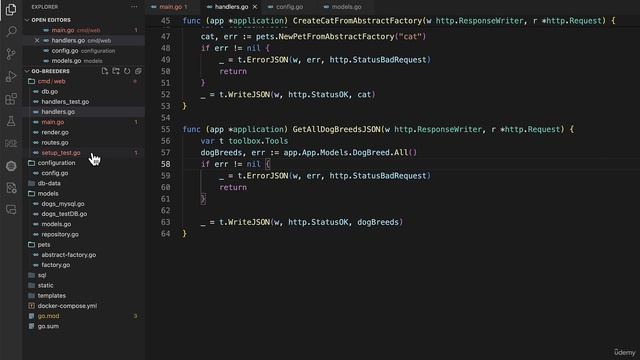Open repository.go in the file tree
This screenshot has width=640, height=360.
pyautogui.click(x=60, y=234)
